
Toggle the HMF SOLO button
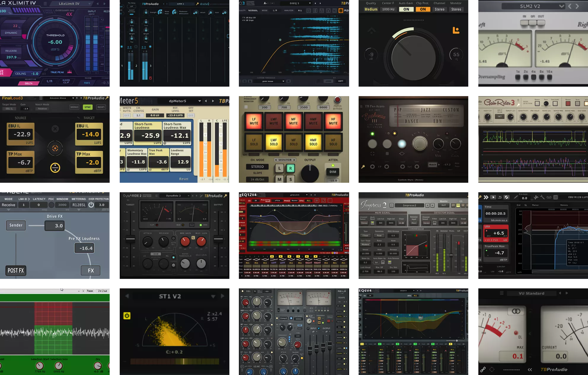(x=313, y=142)
